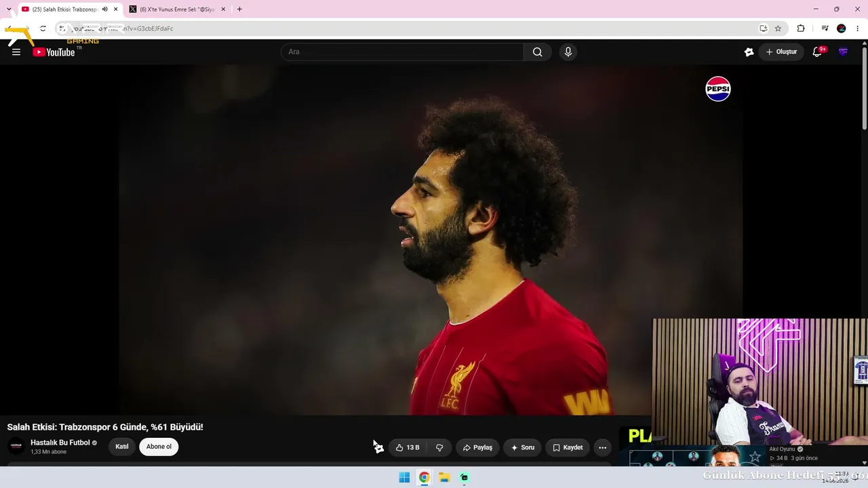Click the Soru ask button
868x488 pixels.
[x=522, y=447]
